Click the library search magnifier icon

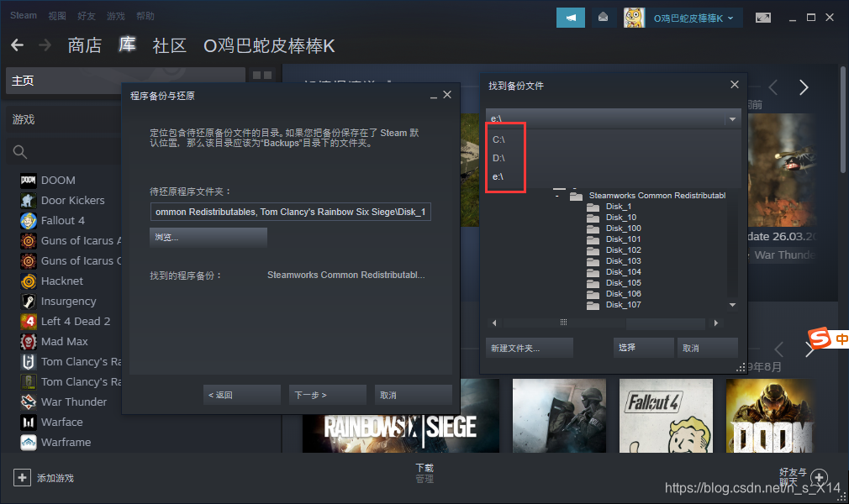coord(20,152)
